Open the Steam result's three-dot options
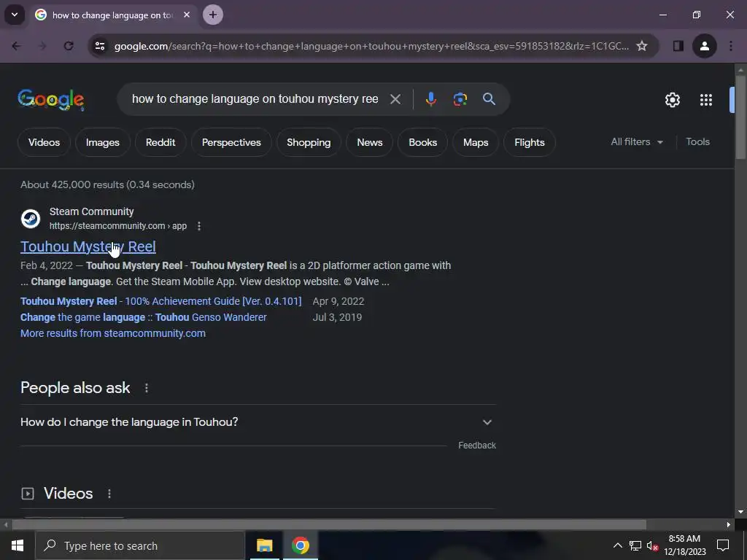The image size is (747, 560). 199,226
